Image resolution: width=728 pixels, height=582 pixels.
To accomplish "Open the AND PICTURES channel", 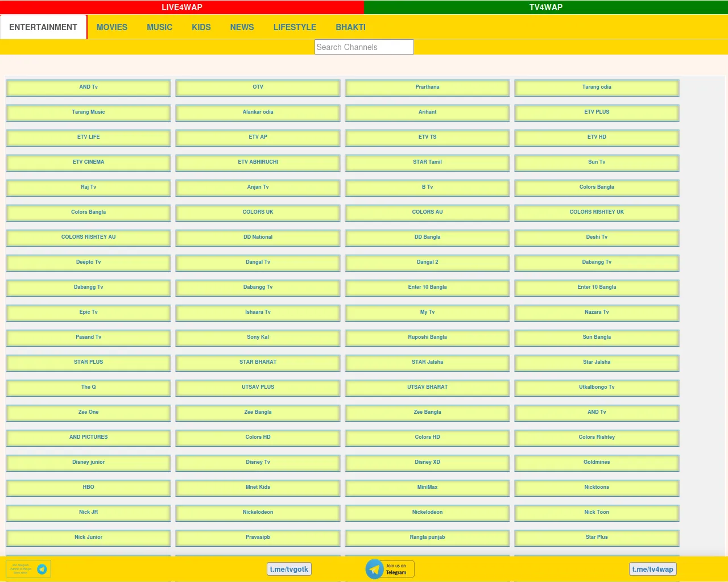I will click(x=89, y=438).
